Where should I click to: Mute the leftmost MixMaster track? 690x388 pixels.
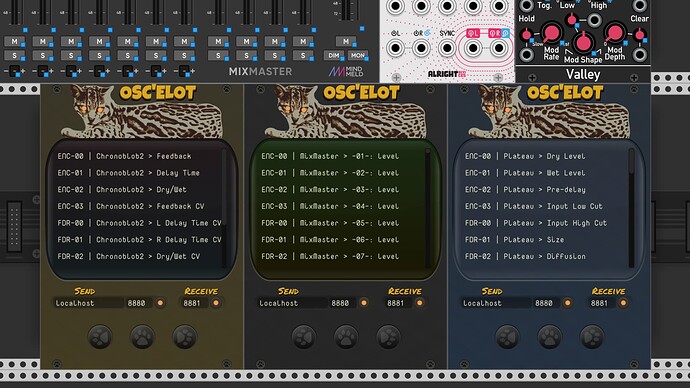(14, 41)
